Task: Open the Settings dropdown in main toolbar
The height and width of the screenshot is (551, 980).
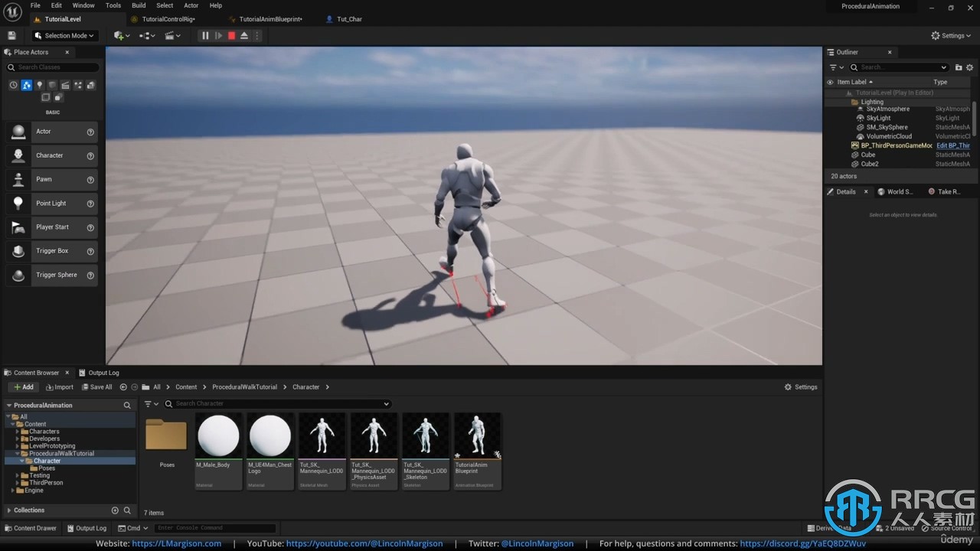Action: pos(952,35)
